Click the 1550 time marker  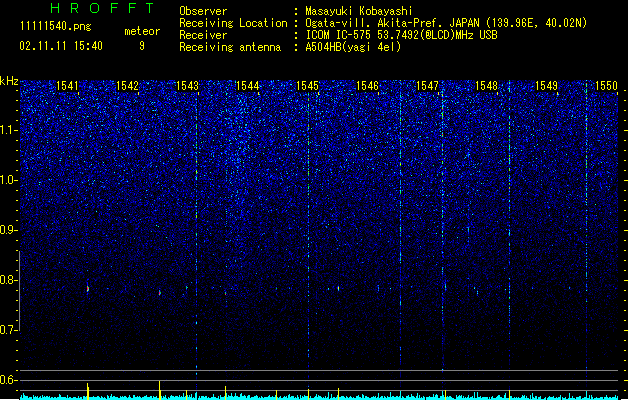pos(607,86)
